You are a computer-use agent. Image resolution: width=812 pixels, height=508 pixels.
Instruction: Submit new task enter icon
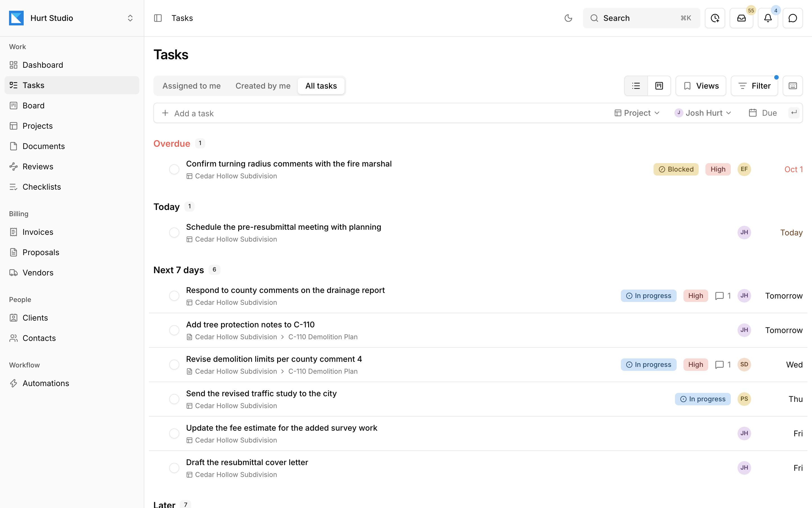pos(794,113)
